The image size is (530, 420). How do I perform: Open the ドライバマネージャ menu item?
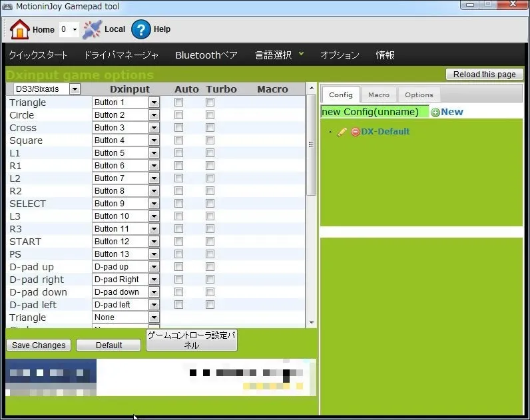click(121, 55)
